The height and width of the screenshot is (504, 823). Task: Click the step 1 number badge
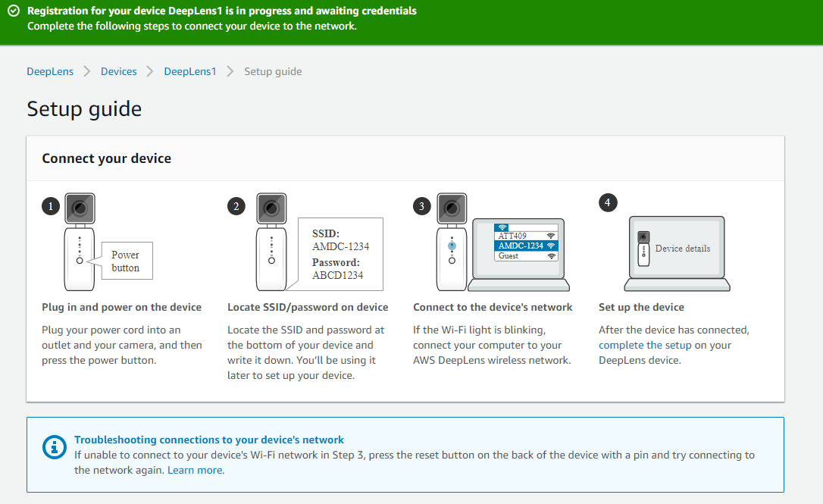[x=51, y=206]
